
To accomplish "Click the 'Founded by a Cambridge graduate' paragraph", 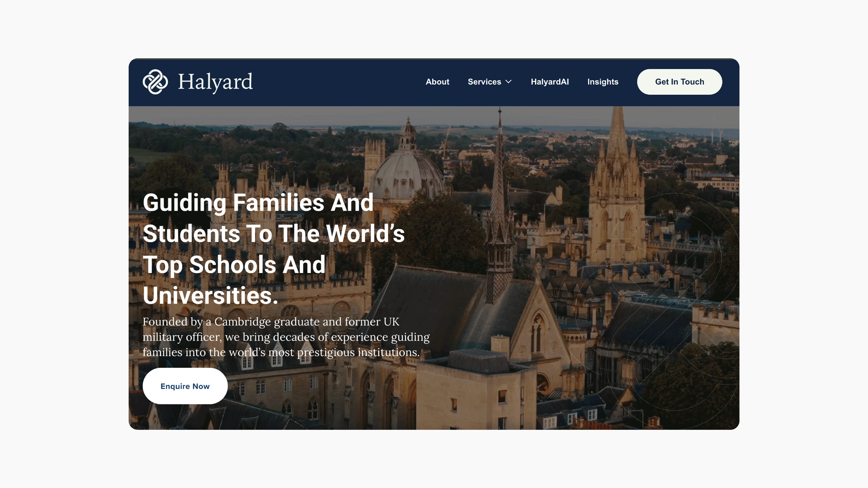I will point(286,337).
